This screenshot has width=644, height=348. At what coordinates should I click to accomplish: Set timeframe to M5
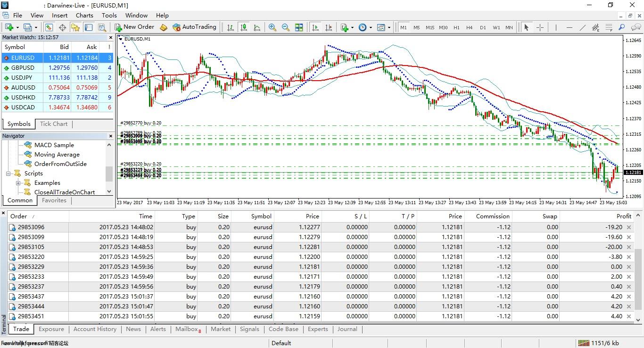(416, 27)
